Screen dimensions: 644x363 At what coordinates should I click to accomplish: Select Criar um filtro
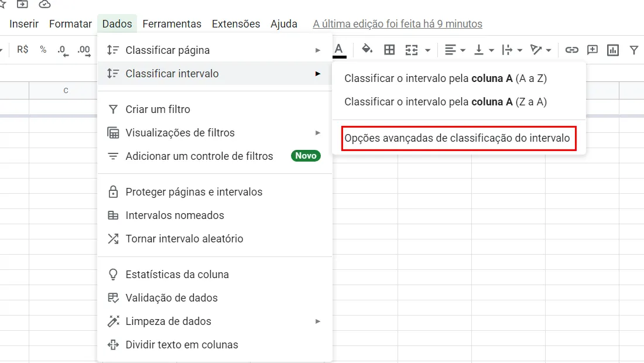(214, 109)
